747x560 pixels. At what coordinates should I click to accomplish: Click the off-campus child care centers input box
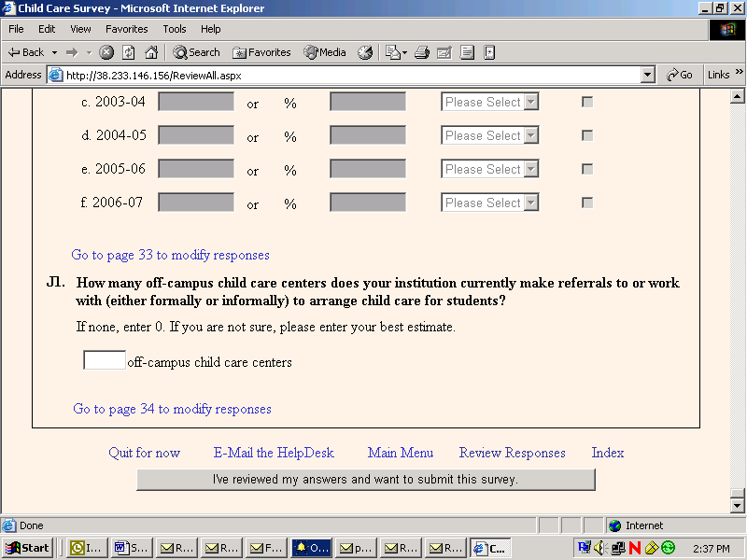[105, 360]
